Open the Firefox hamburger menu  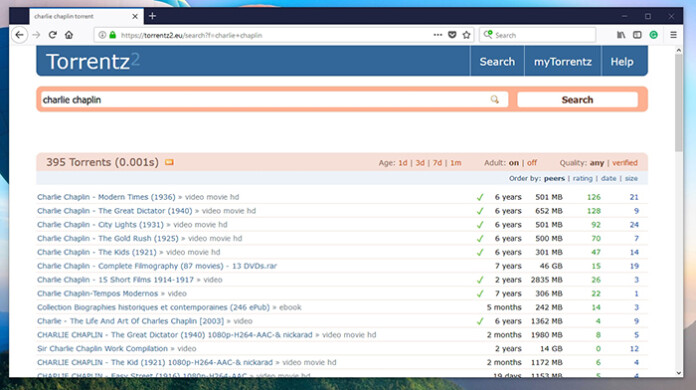[673, 35]
